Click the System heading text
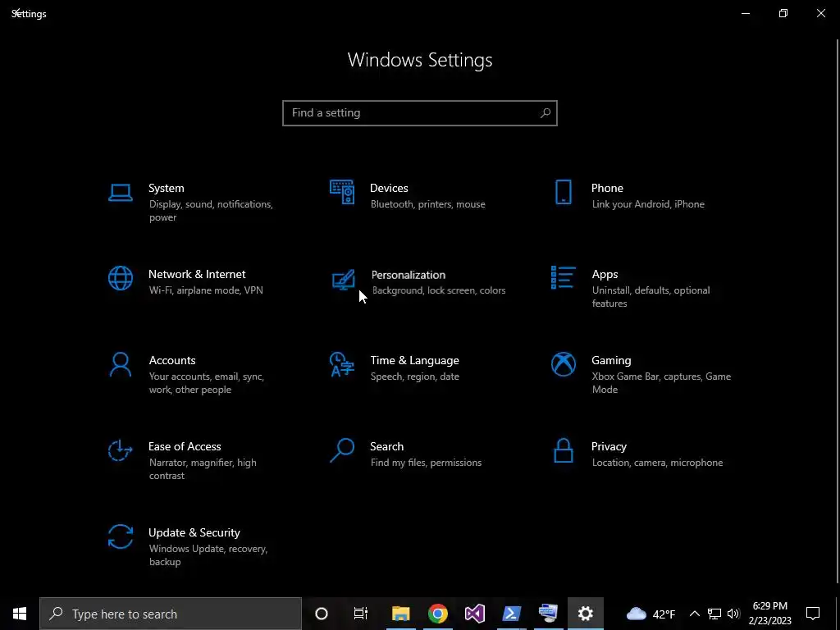Screen dimensions: 840x630 (166, 188)
